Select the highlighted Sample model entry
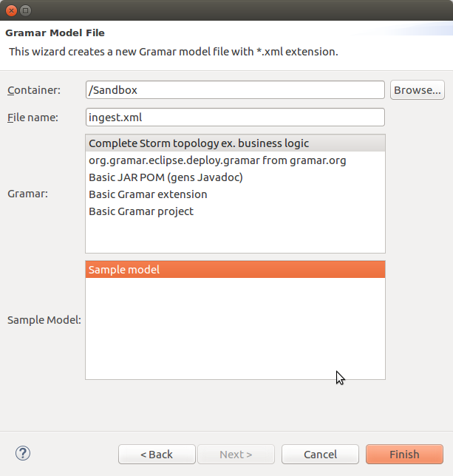The height and width of the screenshot is (476, 453). click(124, 270)
